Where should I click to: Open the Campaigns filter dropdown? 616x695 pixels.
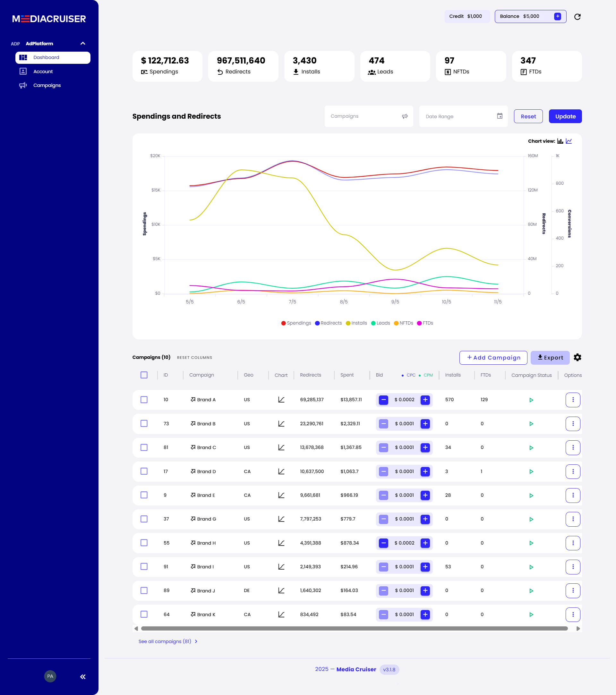[x=368, y=116]
